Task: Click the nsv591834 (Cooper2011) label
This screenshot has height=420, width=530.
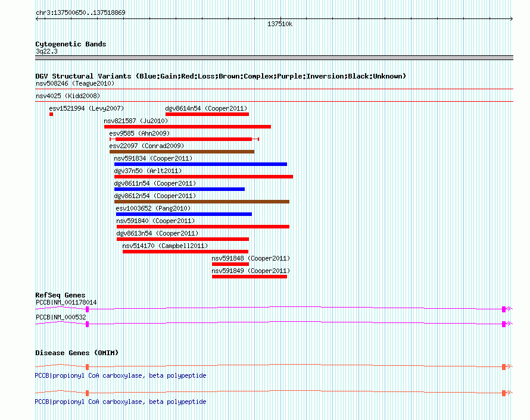Action: tap(153, 158)
